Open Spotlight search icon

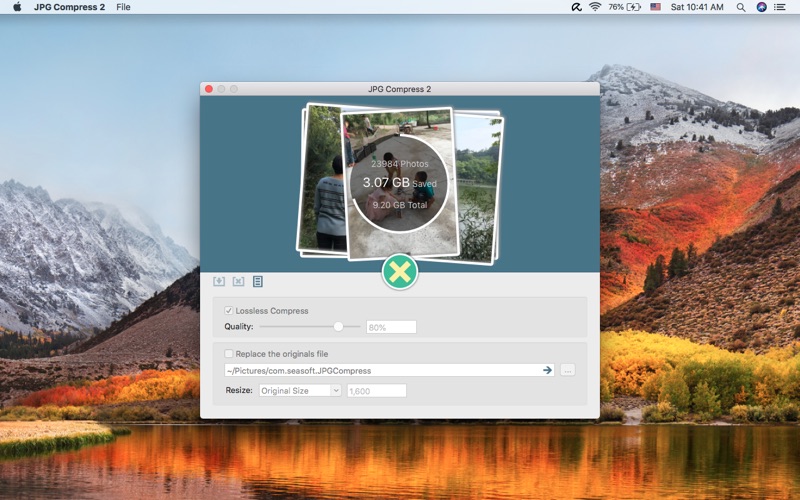[x=741, y=7]
